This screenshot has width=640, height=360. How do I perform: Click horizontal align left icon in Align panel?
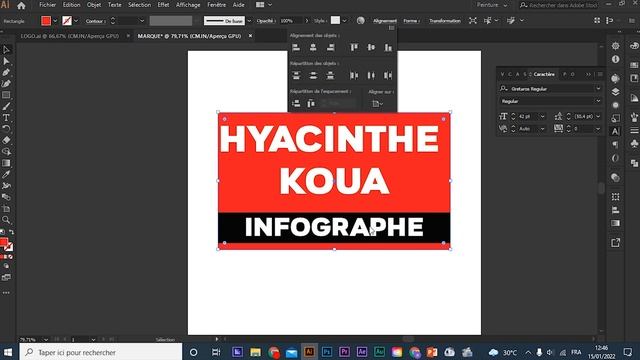[x=296, y=48]
